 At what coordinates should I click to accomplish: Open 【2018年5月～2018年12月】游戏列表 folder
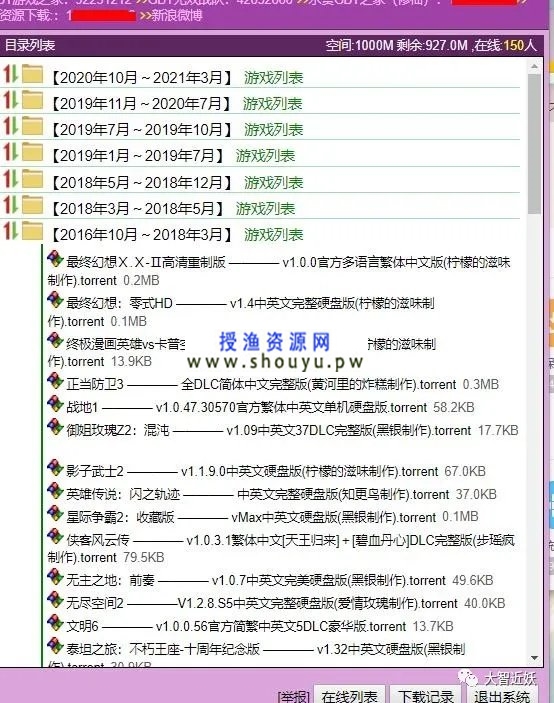point(177,182)
